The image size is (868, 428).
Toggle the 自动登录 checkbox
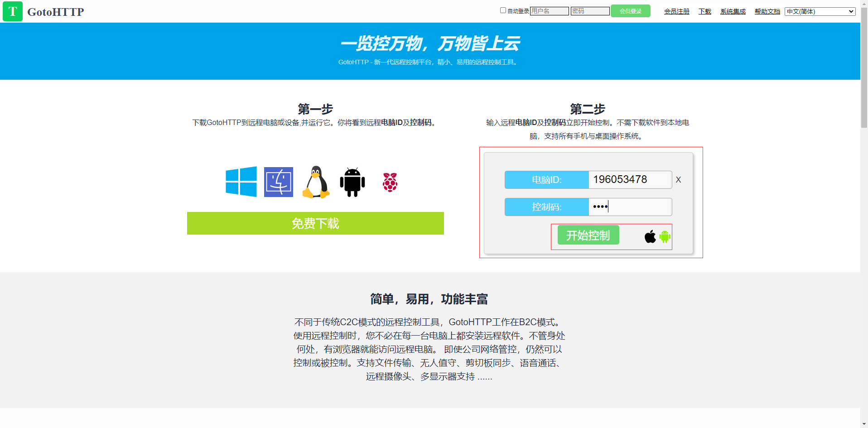[503, 10]
